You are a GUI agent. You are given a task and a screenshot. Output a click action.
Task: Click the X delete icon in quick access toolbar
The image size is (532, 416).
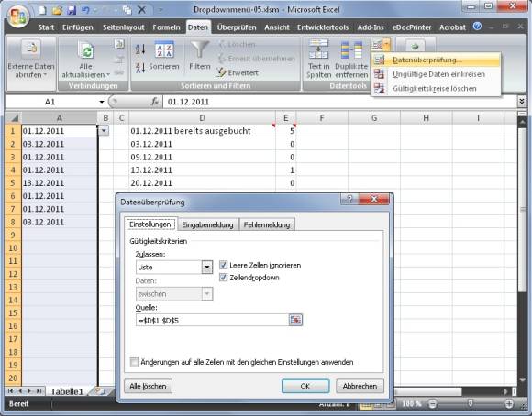(142, 10)
